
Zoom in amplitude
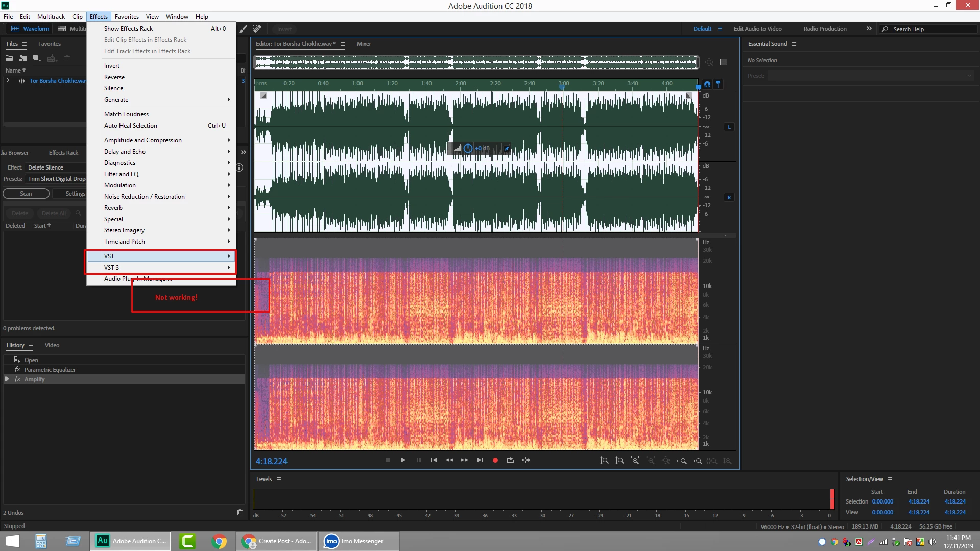click(604, 461)
